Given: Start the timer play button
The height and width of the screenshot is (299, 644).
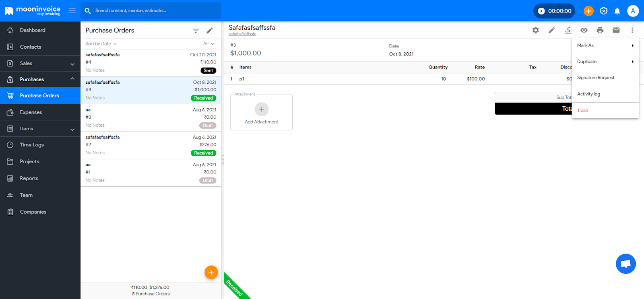Looking at the screenshot, I should (x=541, y=11).
